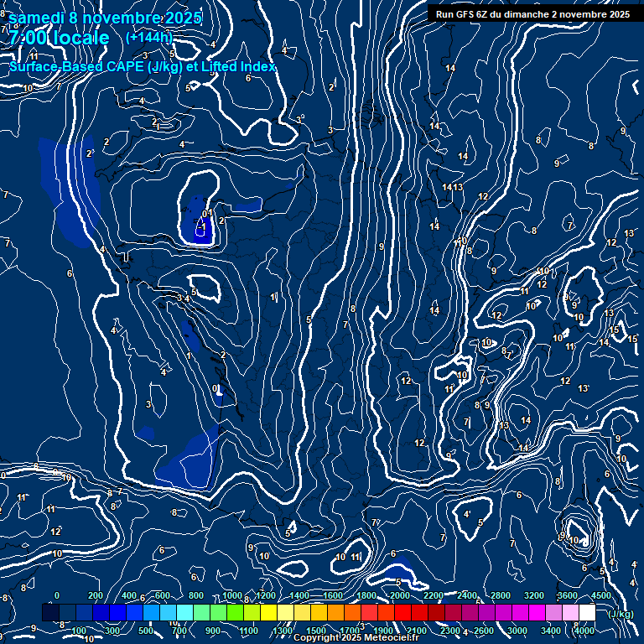Select the yellow swatch between 1200 and 1300
Screen dimensions: 644x644
point(268,612)
